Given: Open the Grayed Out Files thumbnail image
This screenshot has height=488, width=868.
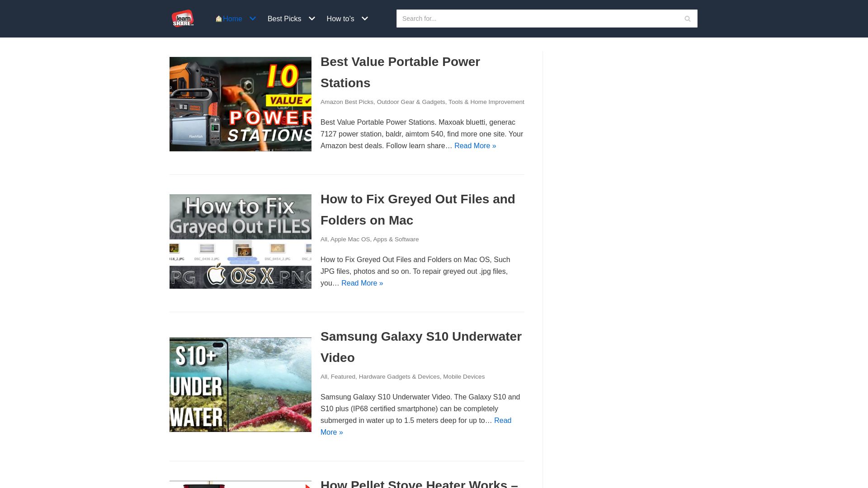Looking at the screenshot, I should (x=240, y=241).
